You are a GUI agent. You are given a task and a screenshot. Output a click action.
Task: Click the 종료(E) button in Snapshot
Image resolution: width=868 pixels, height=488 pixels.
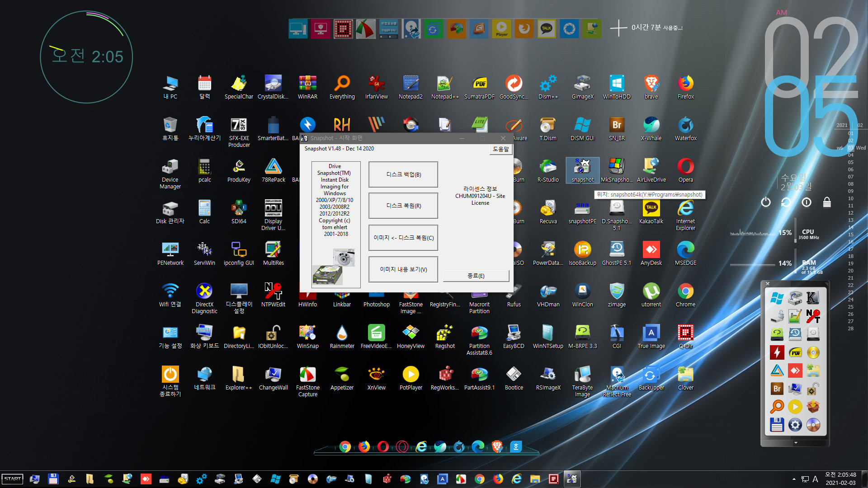(476, 276)
